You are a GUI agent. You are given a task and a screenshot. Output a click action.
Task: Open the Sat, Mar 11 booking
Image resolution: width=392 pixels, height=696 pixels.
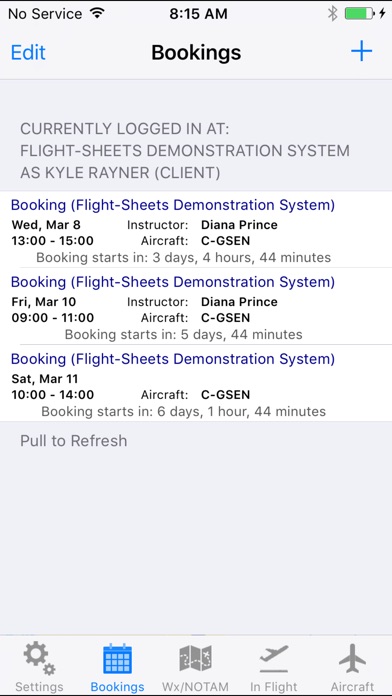pos(196,384)
